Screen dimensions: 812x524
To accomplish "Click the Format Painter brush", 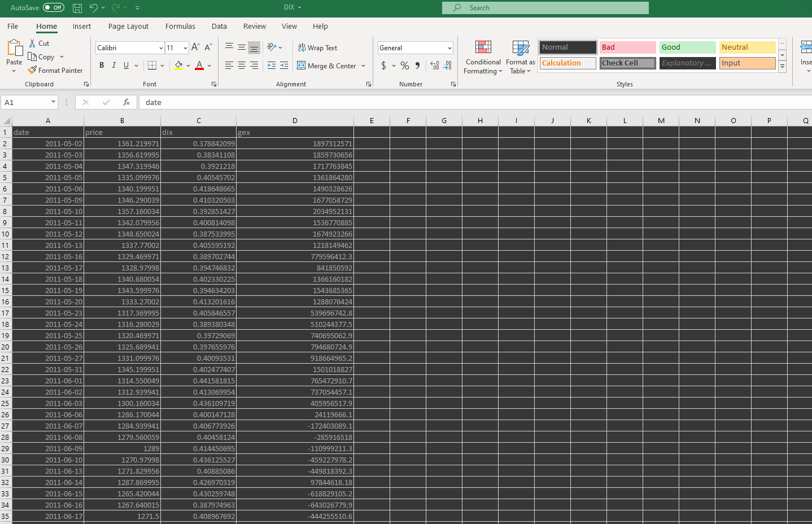I will [33, 71].
